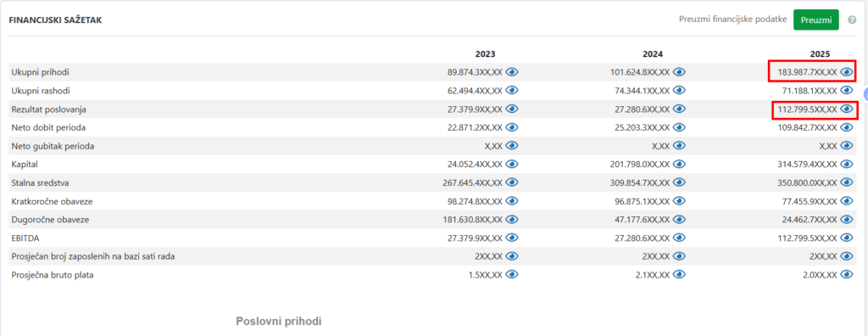868x336 pixels.
Task: Select the 2024 column header
Action: pos(653,54)
